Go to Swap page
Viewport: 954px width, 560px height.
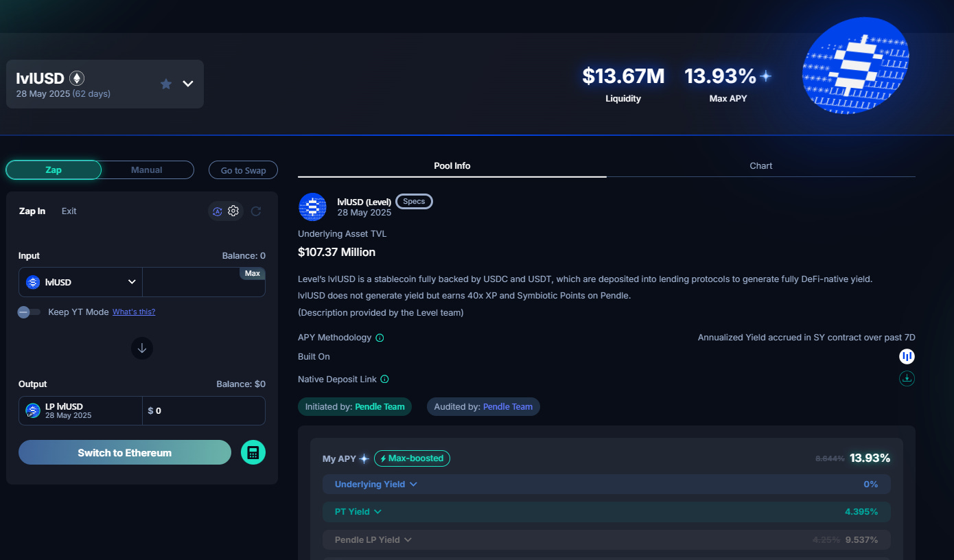pyautogui.click(x=243, y=170)
